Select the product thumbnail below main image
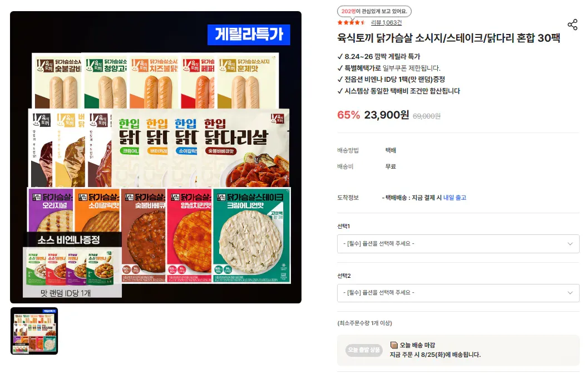The image size is (588, 373). coord(34,331)
